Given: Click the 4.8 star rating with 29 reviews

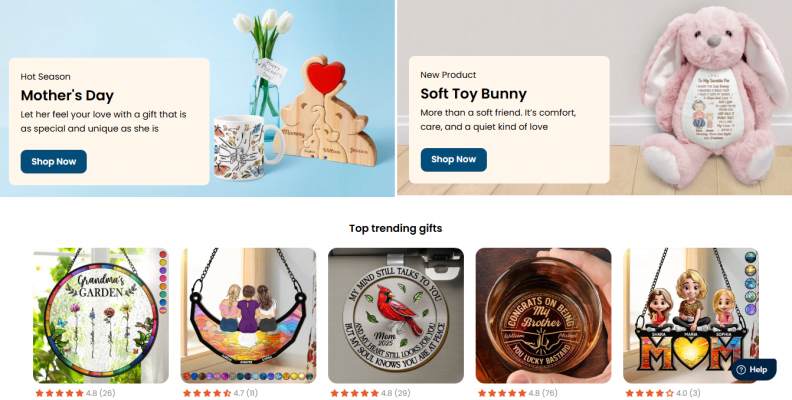Looking at the screenshot, I should (x=370, y=393).
